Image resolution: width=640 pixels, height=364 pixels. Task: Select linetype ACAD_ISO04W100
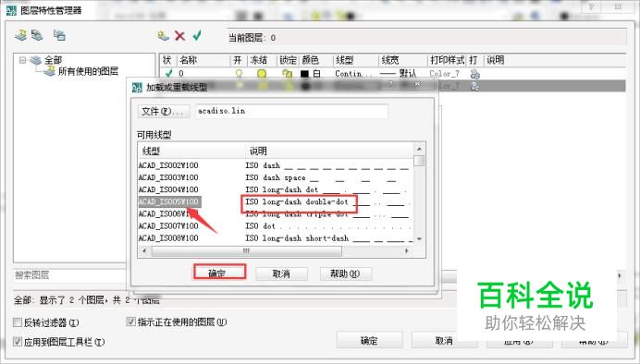click(x=168, y=189)
